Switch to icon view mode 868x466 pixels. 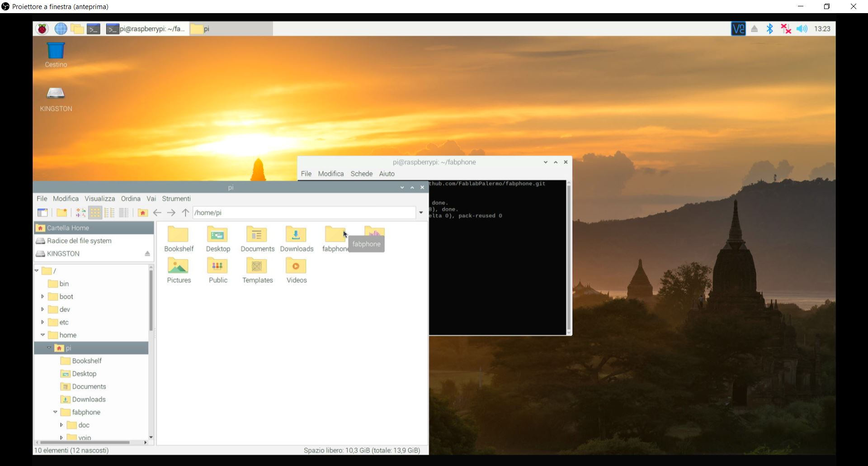coord(95,213)
